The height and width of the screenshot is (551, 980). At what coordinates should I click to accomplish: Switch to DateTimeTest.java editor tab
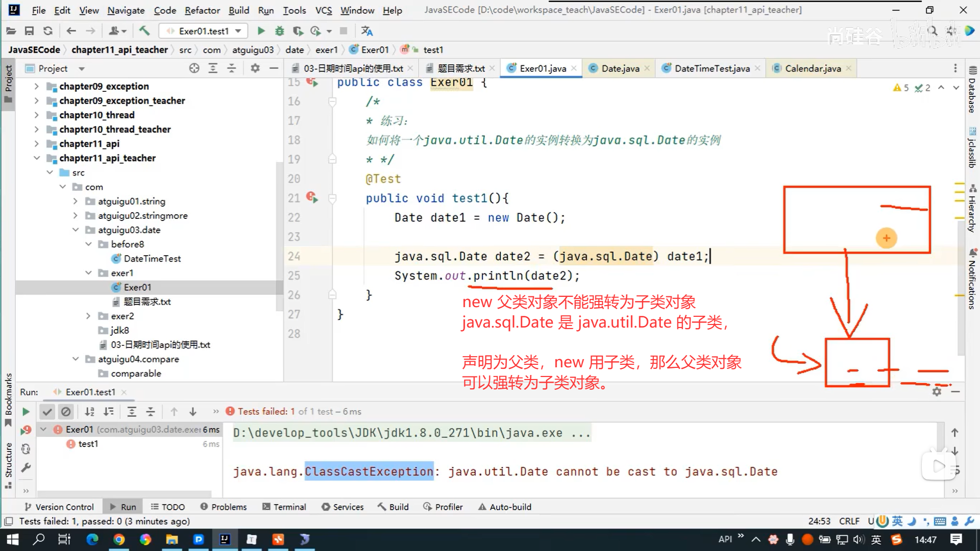[x=712, y=68]
